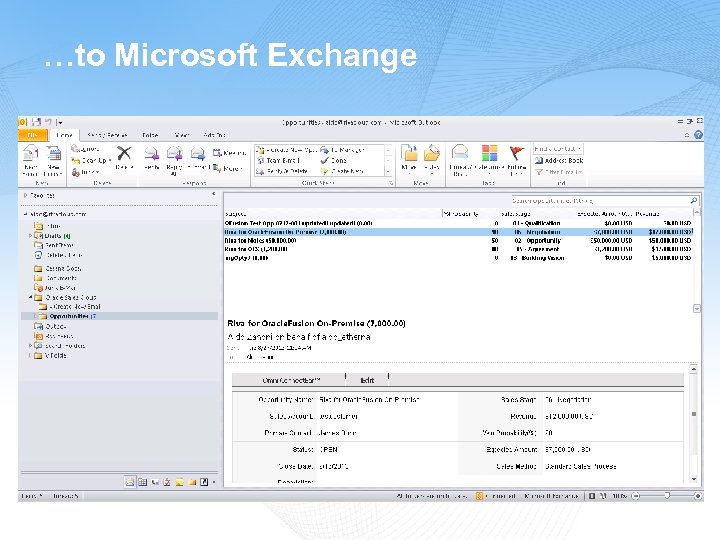Screen dimensions: 720x540
Task: Click the To Manager quick step
Action: tap(342, 150)
